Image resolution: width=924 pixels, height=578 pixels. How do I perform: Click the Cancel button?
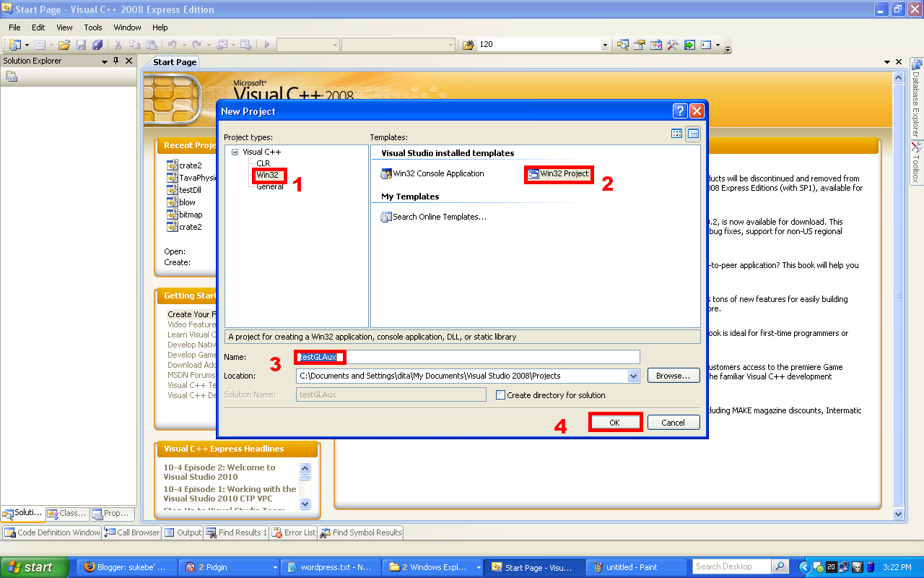[674, 423]
